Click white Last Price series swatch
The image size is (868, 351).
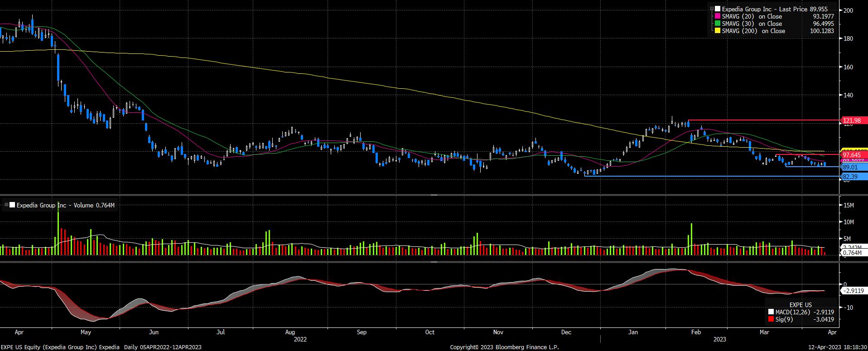coord(718,9)
